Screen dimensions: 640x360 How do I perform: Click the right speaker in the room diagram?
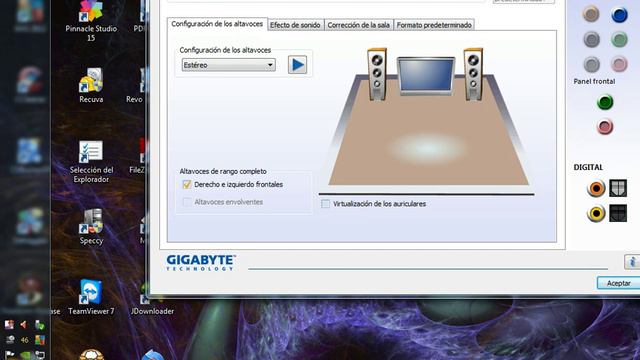473,74
